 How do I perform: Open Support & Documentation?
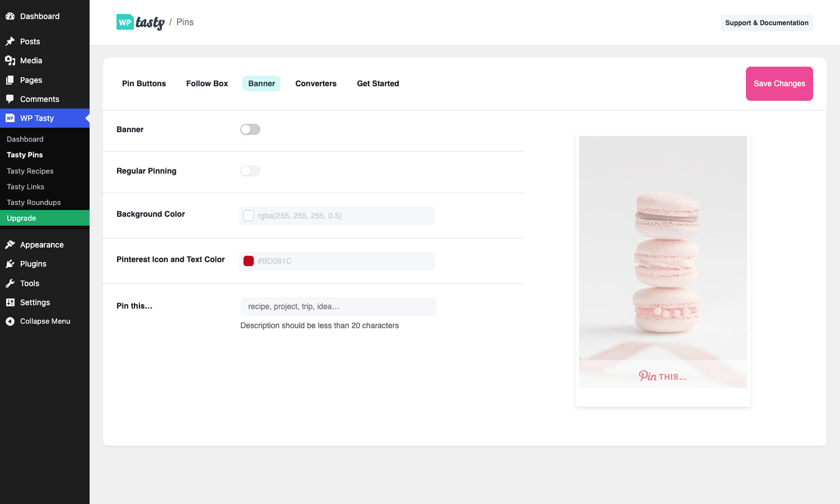(x=767, y=23)
